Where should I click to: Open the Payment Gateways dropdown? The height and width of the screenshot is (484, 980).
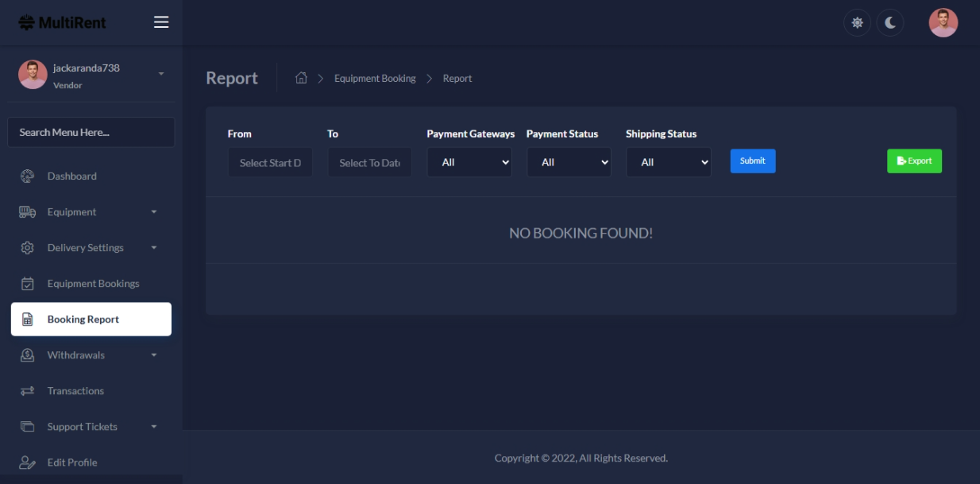(x=469, y=162)
